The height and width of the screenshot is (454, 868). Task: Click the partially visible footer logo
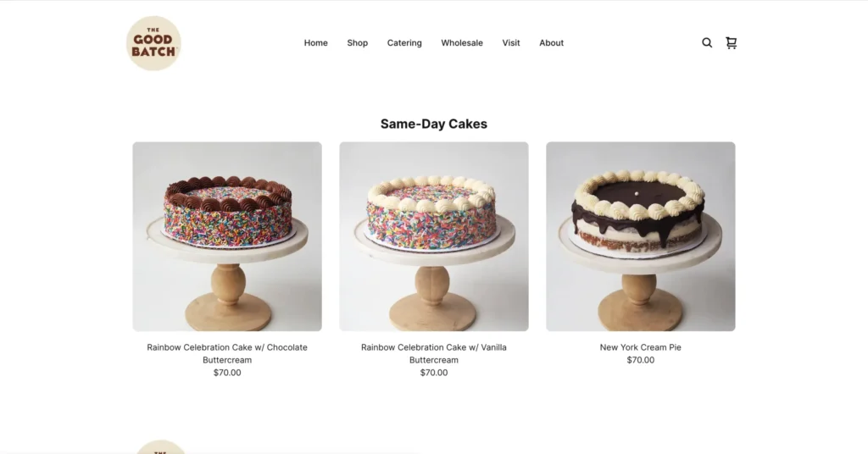pos(160,447)
